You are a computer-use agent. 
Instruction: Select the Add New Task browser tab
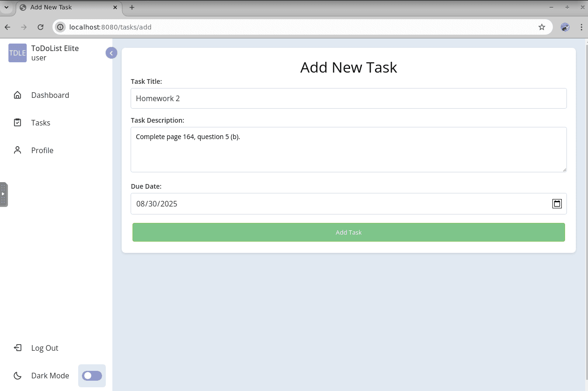tap(69, 7)
